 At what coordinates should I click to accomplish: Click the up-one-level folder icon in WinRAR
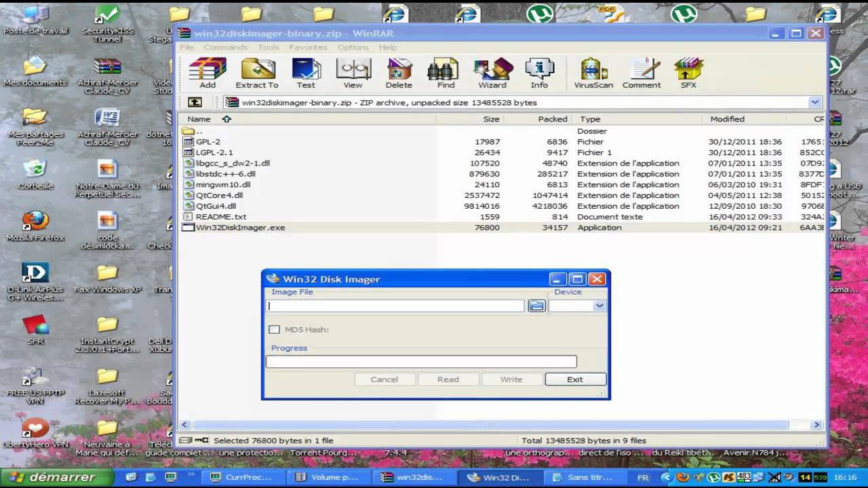(x=195, y=102)
